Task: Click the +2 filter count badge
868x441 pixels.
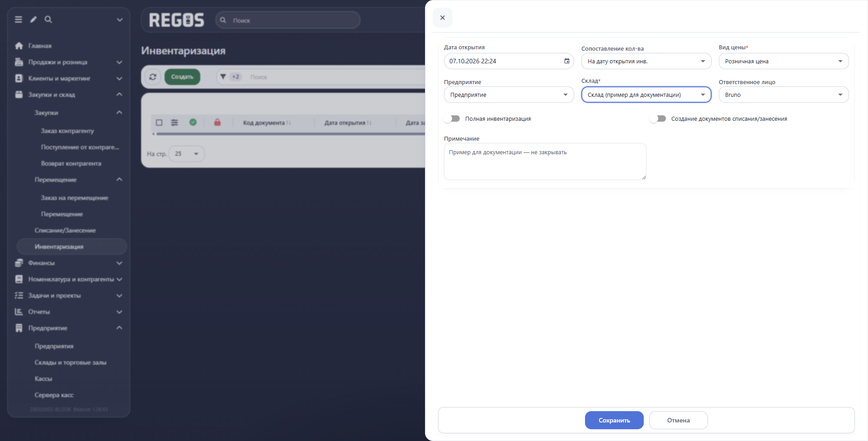Action: click(236, 77)
